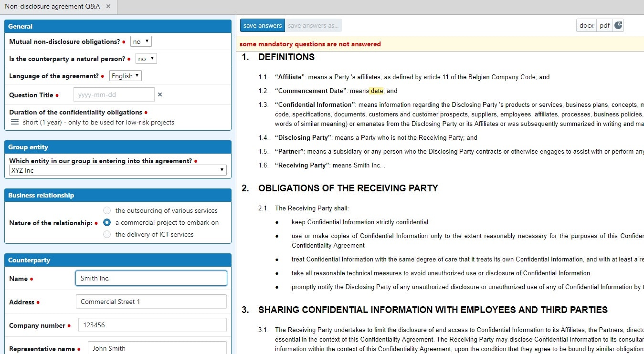
Task: Select the outsourcing of various services option
Action: 107,210
